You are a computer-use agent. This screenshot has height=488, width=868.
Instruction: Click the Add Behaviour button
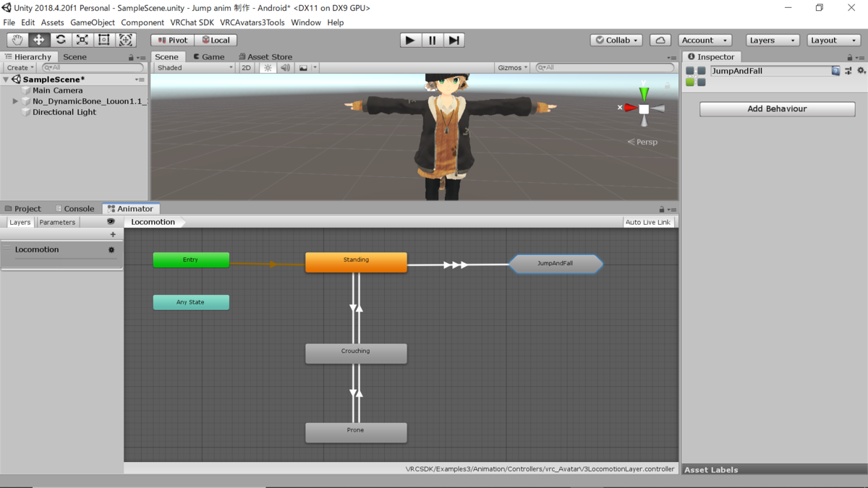[x=777, y=108]
